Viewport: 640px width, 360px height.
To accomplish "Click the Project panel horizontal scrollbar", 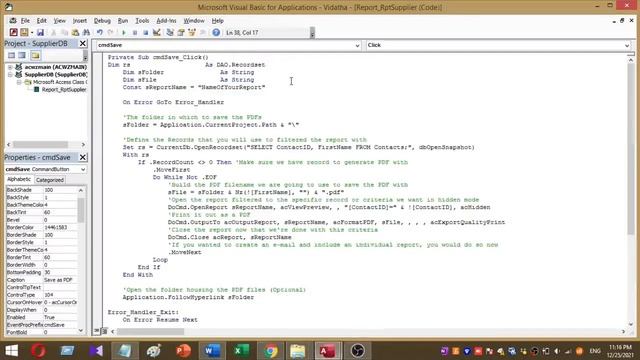I will 40,144.
